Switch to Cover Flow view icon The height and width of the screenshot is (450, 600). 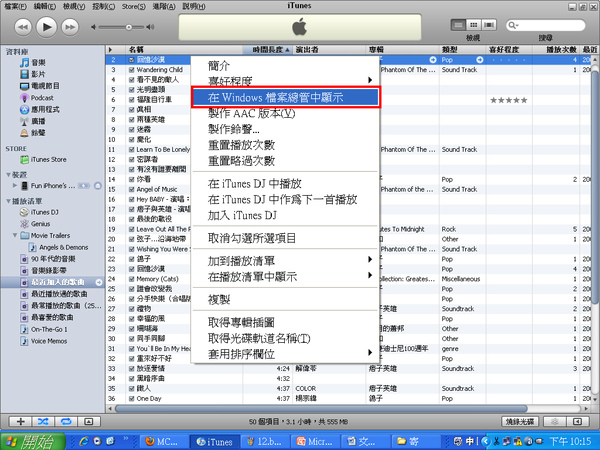(x=489, y=25)
